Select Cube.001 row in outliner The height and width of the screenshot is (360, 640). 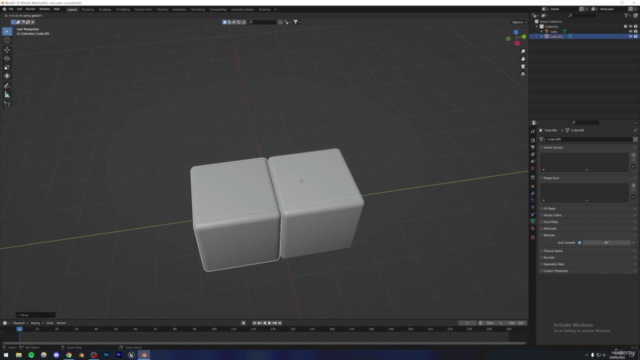click(x=584, y=36)
